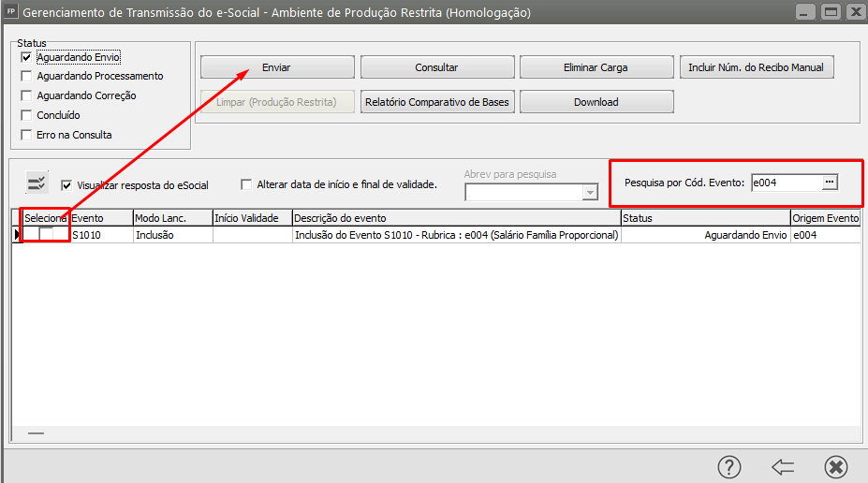Click the ellipsis button beside event code
This screenshot has width=868, height=483.
tap(830, 183)
